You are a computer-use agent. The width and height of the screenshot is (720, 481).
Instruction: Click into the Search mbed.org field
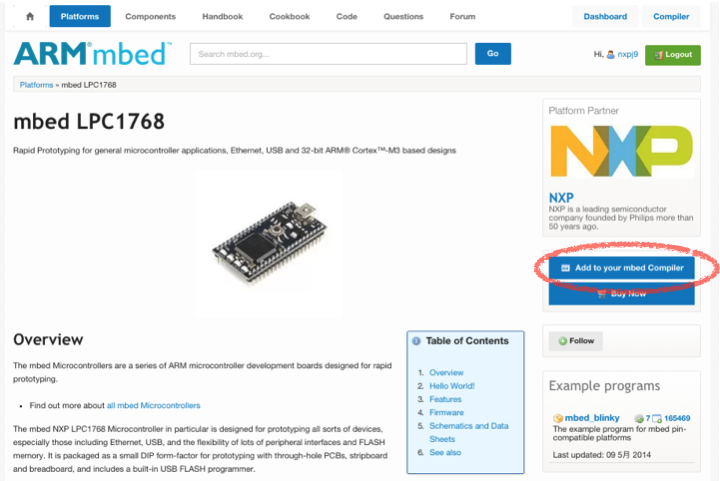328,54
